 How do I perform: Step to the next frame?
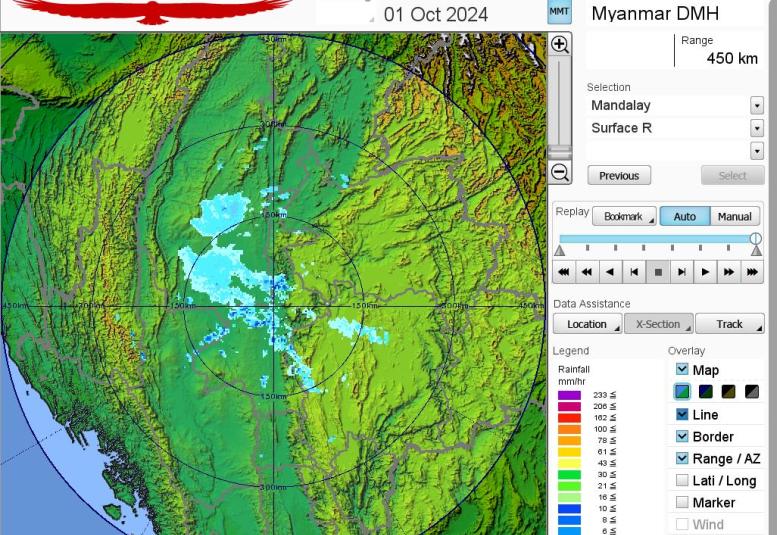point(682,271)
